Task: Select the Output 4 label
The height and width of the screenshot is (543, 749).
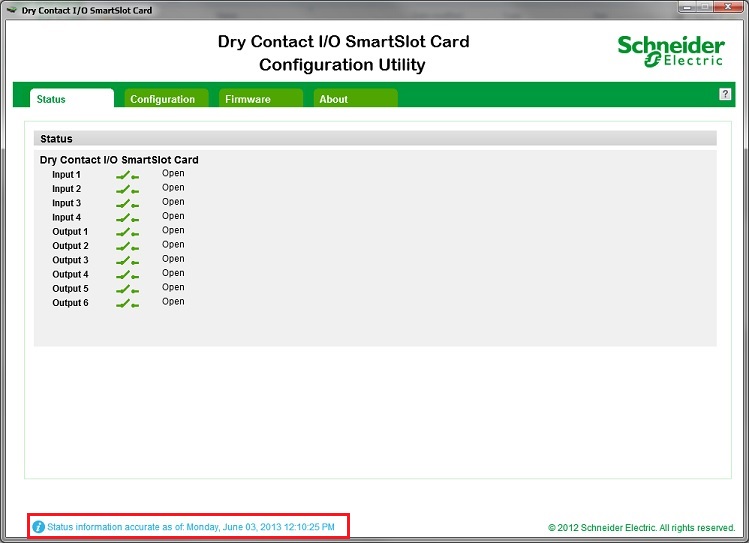Action: click(70, 275)
